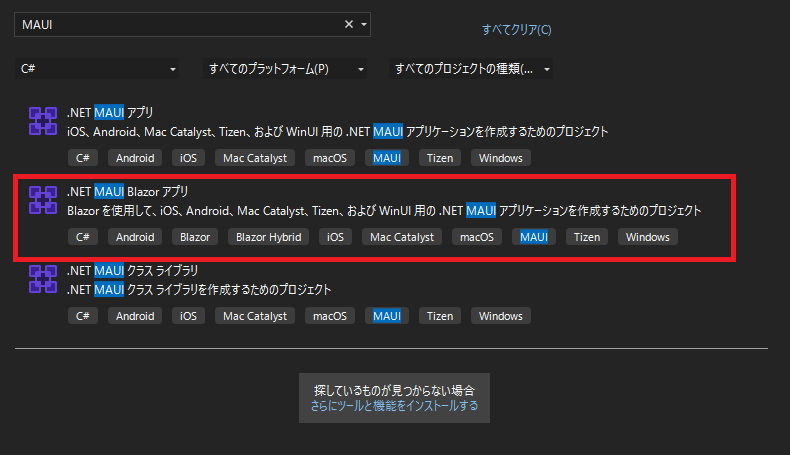Click iOS tag in MAUI Blazor row
The image size is (790, 455).
(x=335, y=237)
